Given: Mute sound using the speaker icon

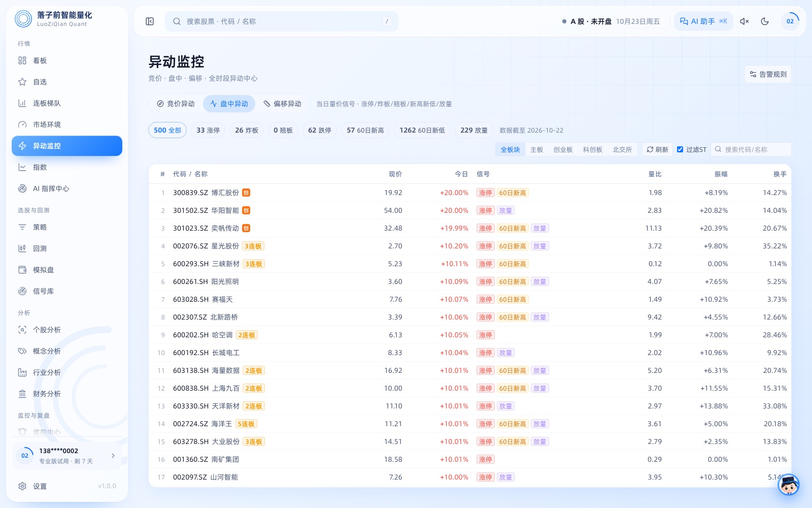Looking at the screenshot, I should pyautogui.click(x=745, y=21).
